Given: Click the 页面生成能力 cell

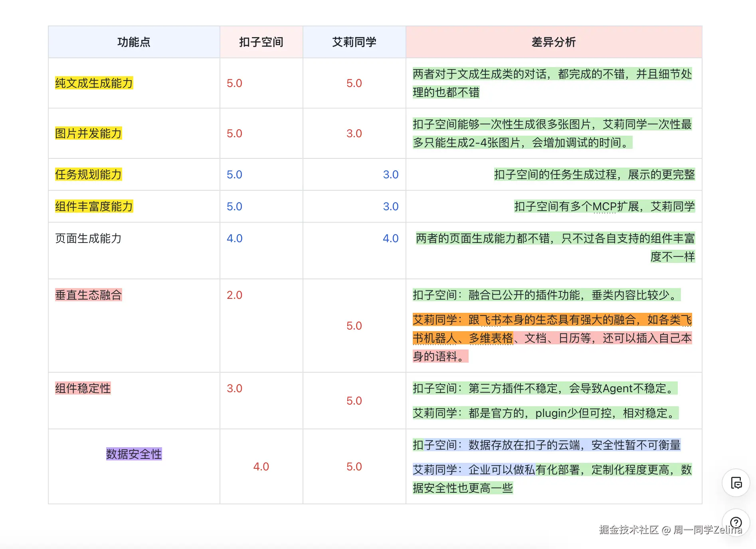Looking at the screenshot, I should tap(88, 238).
